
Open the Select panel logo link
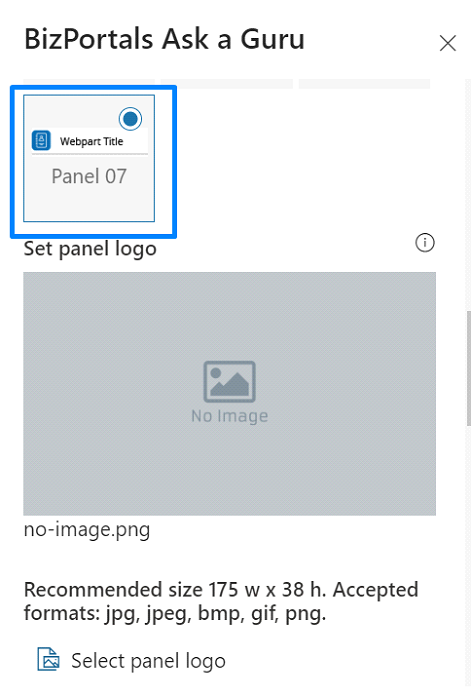(x=148, y=660)
